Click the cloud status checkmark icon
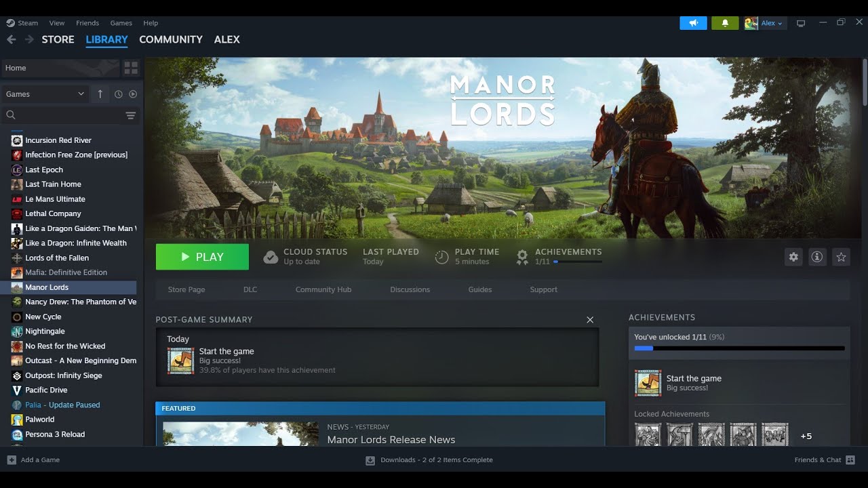This screenshot has width=868, height=488. point(271,257)
